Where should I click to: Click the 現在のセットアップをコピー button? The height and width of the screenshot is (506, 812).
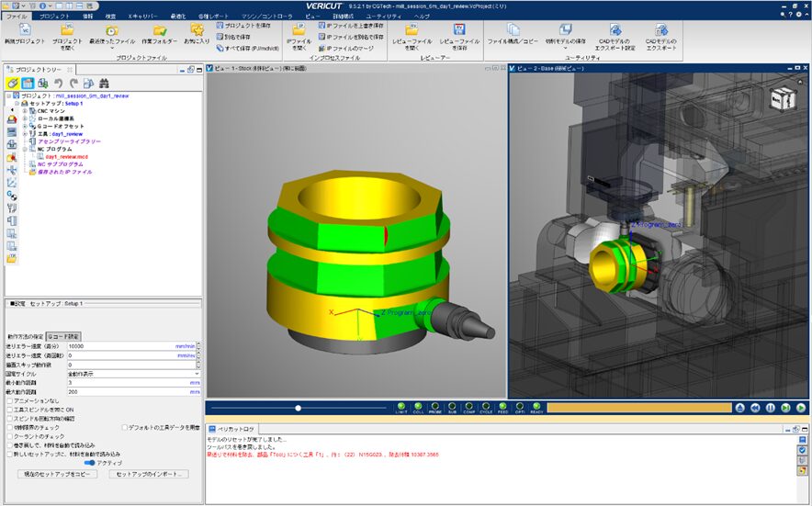point(57,474)
